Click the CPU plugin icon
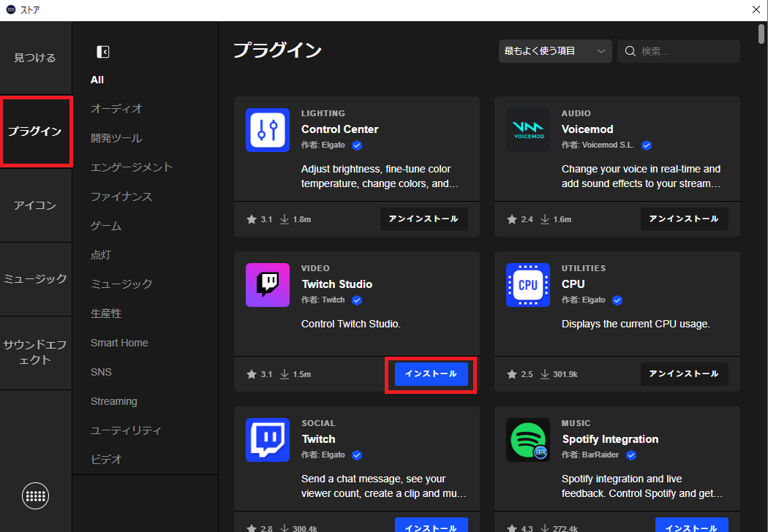This screenshot has width=768, height=532. click(x=527, y=285)
